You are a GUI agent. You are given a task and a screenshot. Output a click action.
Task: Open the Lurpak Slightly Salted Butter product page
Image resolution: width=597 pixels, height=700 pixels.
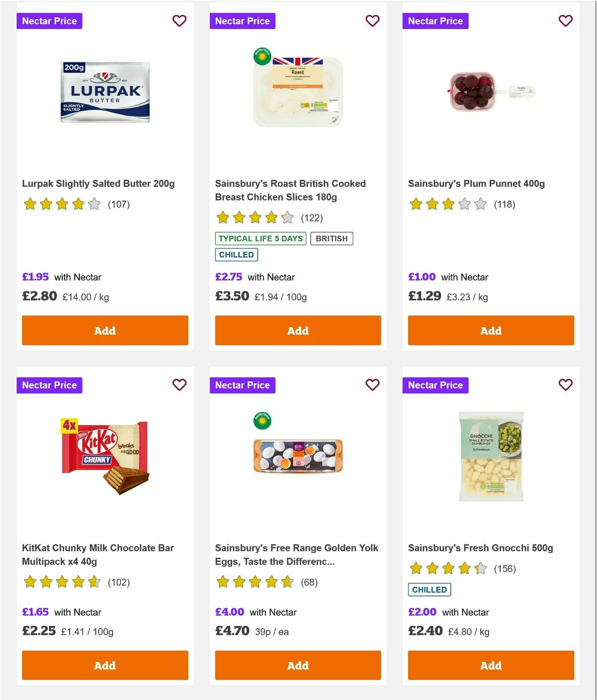(99, 183)
